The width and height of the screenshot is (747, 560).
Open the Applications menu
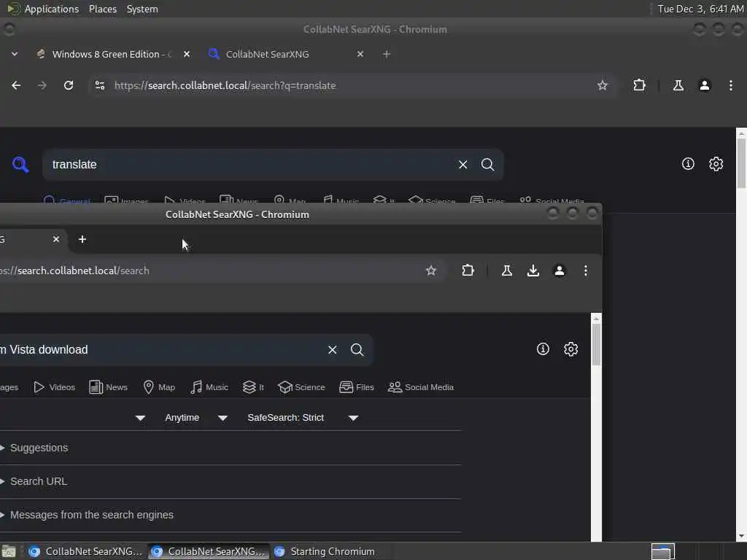(x=52, y=9)
